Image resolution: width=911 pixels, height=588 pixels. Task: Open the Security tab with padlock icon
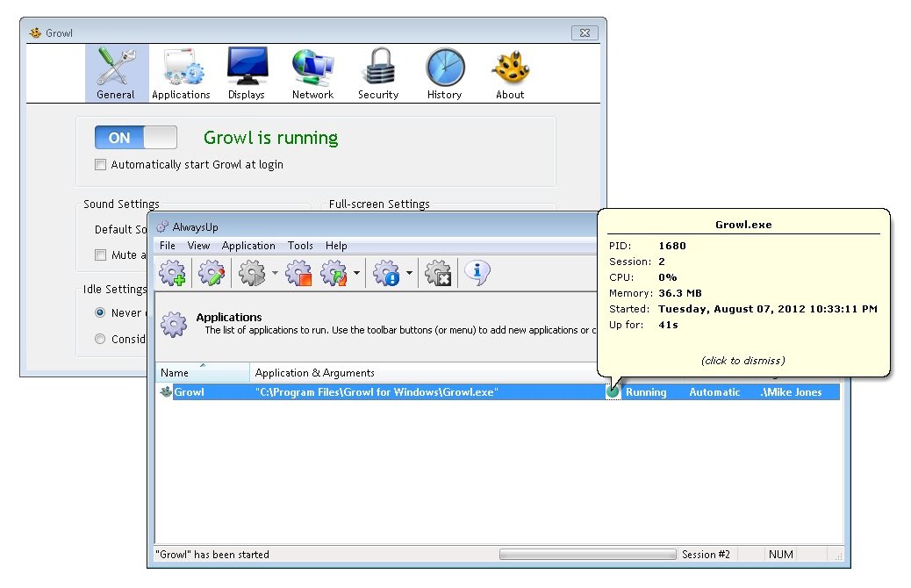(x=378, y=73)
